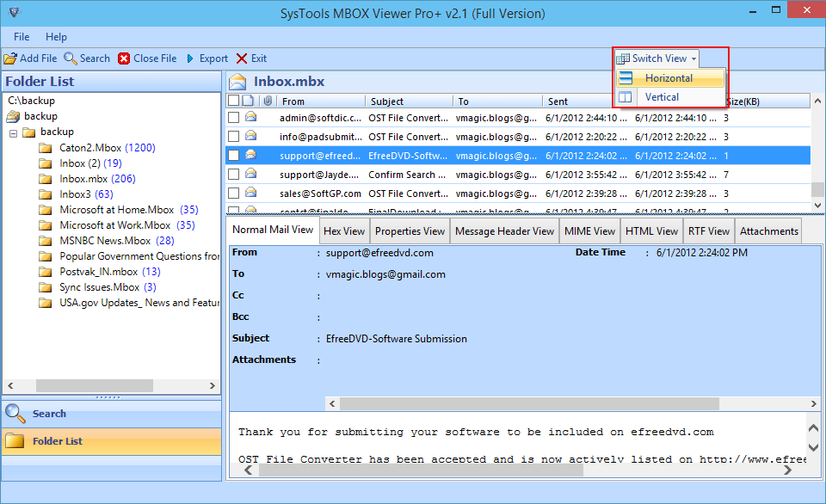
Task: Click the red Close File icon
Action: [x=124, y=58]
